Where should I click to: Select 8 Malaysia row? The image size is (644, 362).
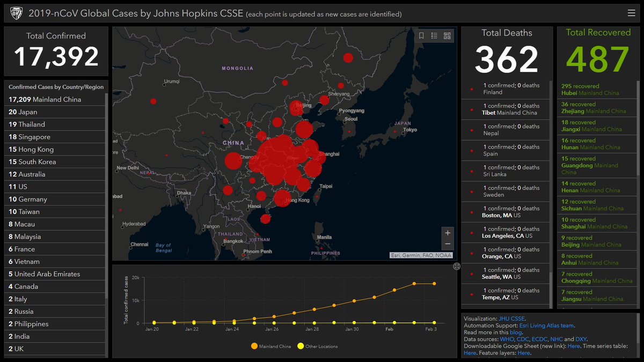click(x=55, y=237)
